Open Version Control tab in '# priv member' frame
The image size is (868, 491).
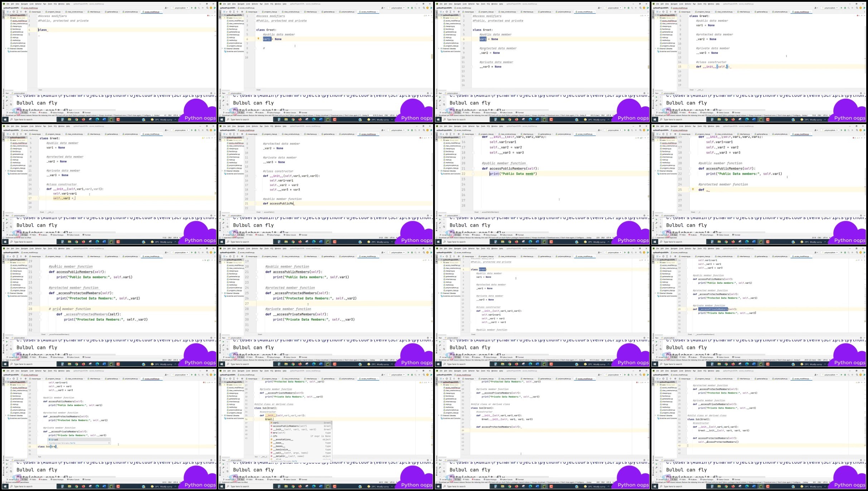pos(14,357)
